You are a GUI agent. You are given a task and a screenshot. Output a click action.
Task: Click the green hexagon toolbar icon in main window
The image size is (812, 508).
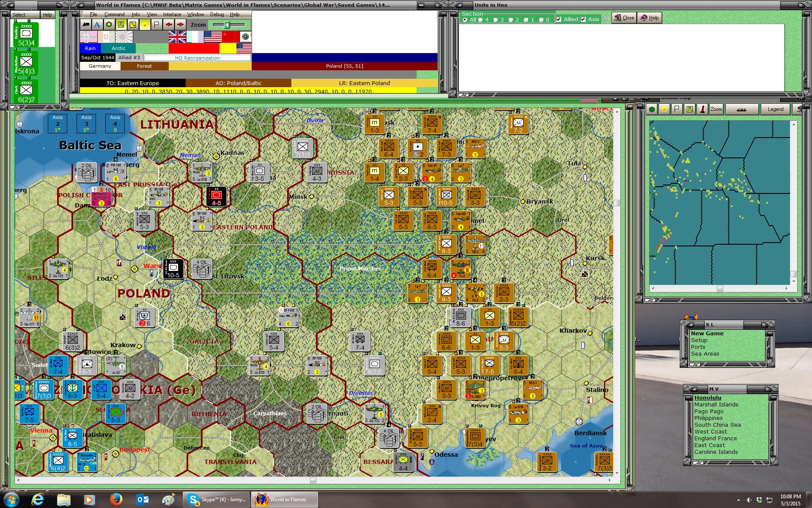click(x=109, y=25)
